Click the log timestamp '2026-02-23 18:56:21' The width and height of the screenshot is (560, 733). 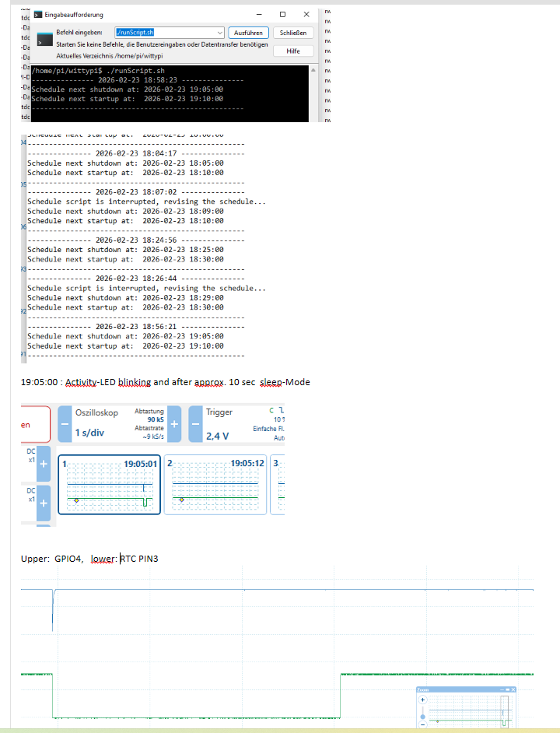pyautogui.click(x=136, y=326)
